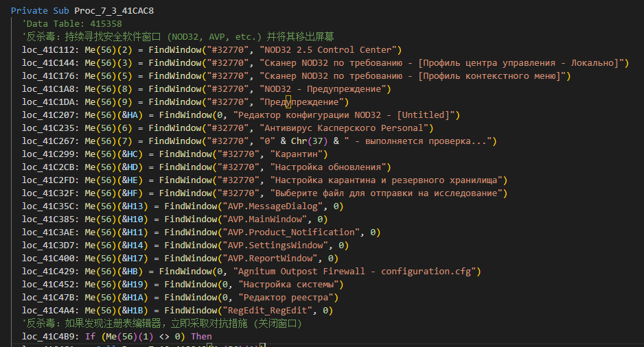Screen dimensions: 644x347
Task: Click the last Chinese comment about closing the window
Action: [162, 324]
